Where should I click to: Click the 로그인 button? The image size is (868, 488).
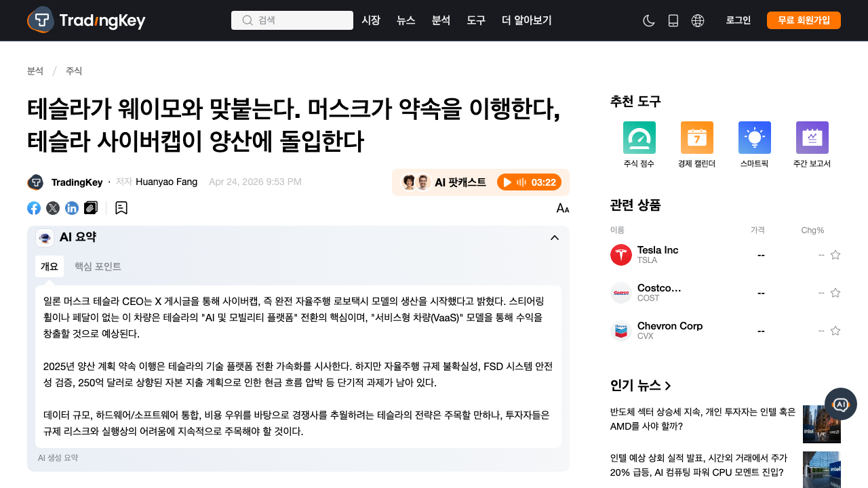click(738, 20)
